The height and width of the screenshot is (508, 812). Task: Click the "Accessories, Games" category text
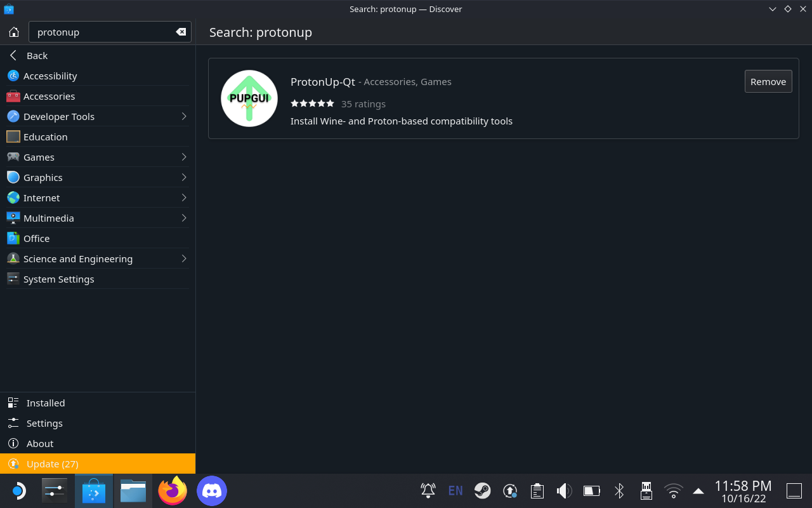click(408, 81)
